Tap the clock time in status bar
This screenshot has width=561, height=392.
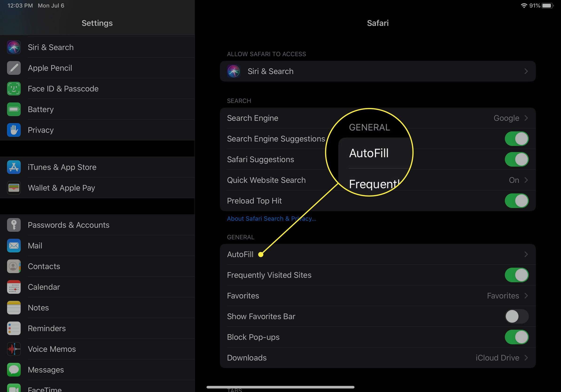tap(20, 5)
